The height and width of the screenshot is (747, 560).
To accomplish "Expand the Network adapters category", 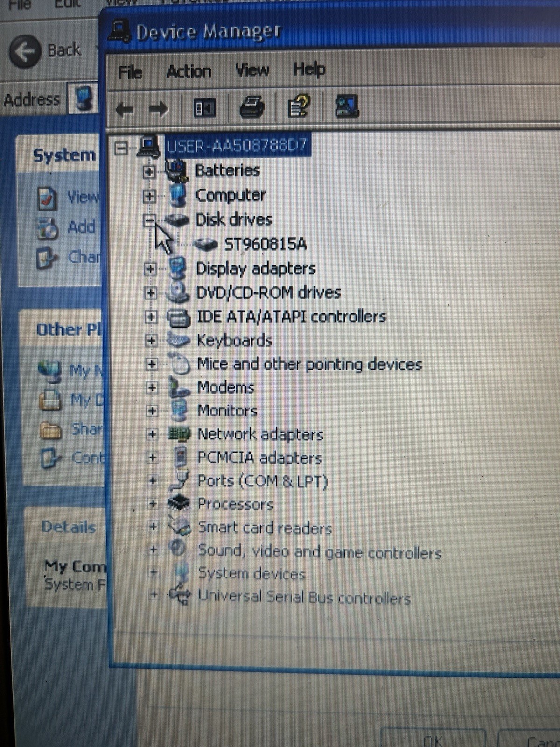I will 152,434.
